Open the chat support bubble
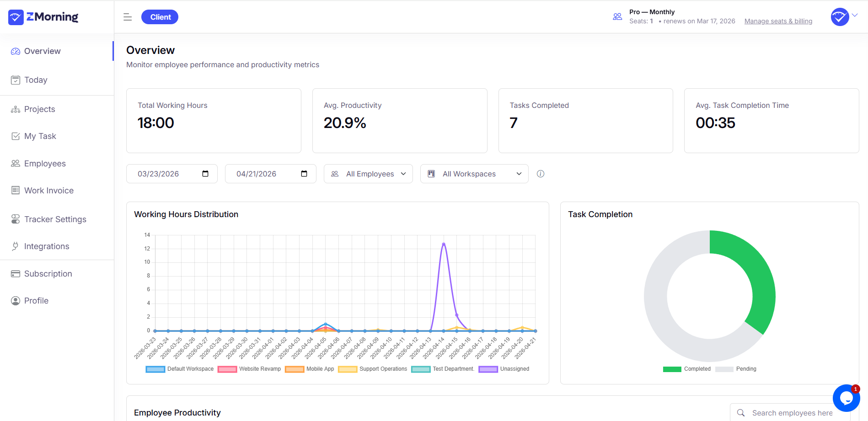 click(x=846, y=398)
